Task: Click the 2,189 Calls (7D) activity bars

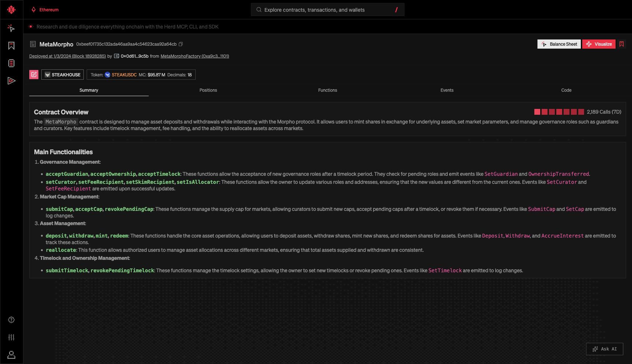Action: pyautogui.click(x=559, y=112)
